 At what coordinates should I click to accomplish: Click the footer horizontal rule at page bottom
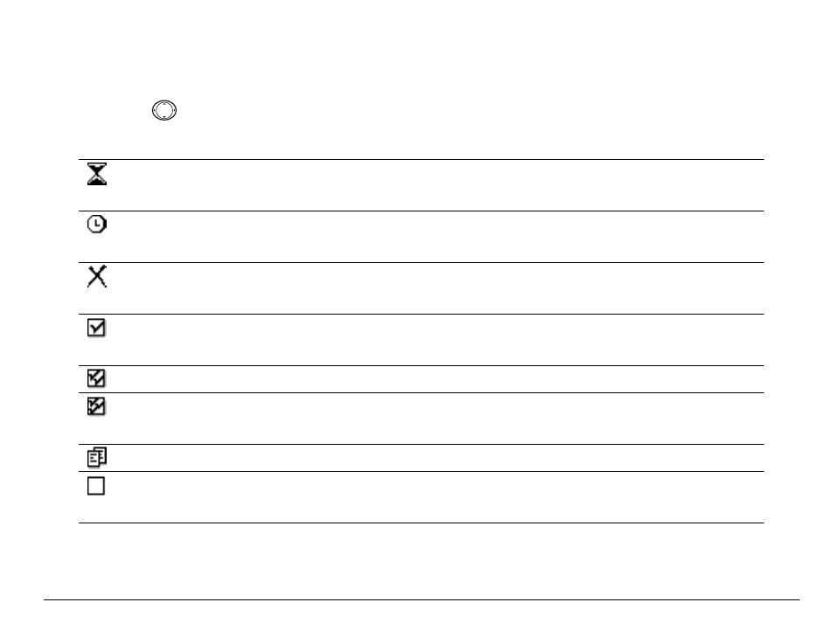(421, 599)
